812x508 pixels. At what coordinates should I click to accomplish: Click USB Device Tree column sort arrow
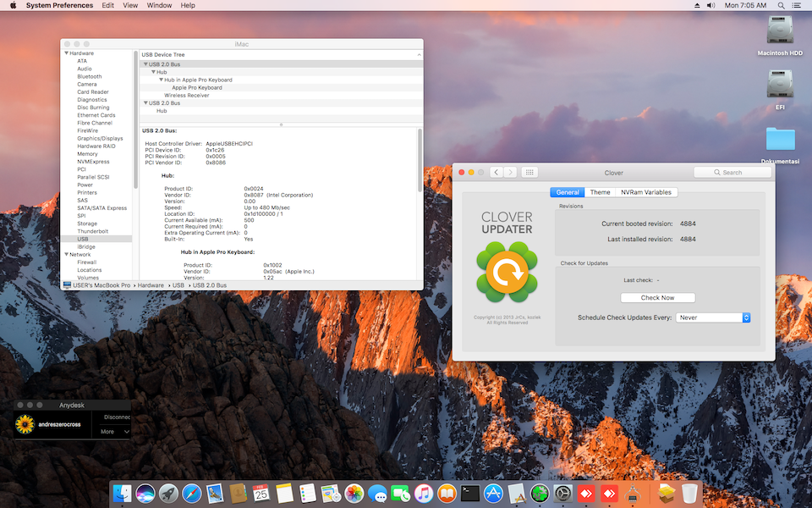(419, 54)
